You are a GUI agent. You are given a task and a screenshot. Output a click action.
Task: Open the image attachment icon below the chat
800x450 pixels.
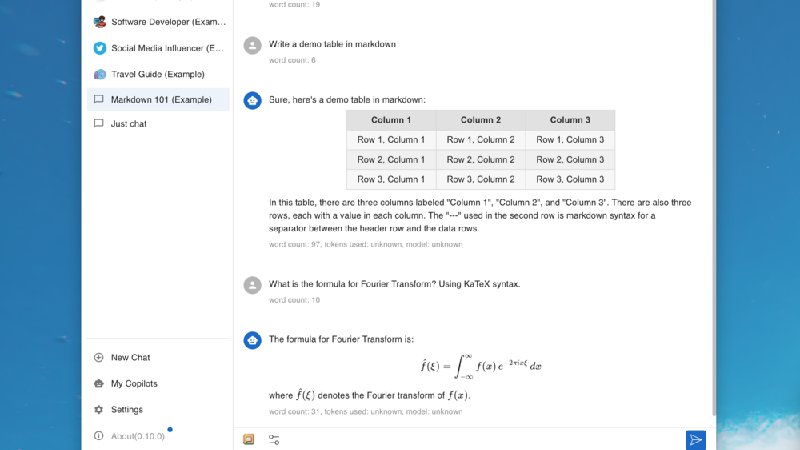pyautogui.click(x=248, y=439)
